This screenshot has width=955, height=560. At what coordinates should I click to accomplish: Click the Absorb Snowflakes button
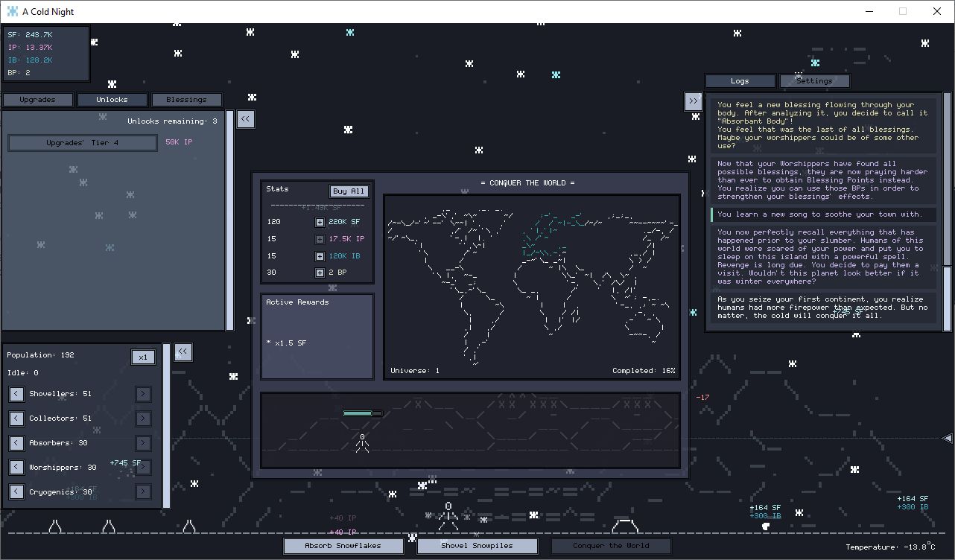tap(343, 546)
